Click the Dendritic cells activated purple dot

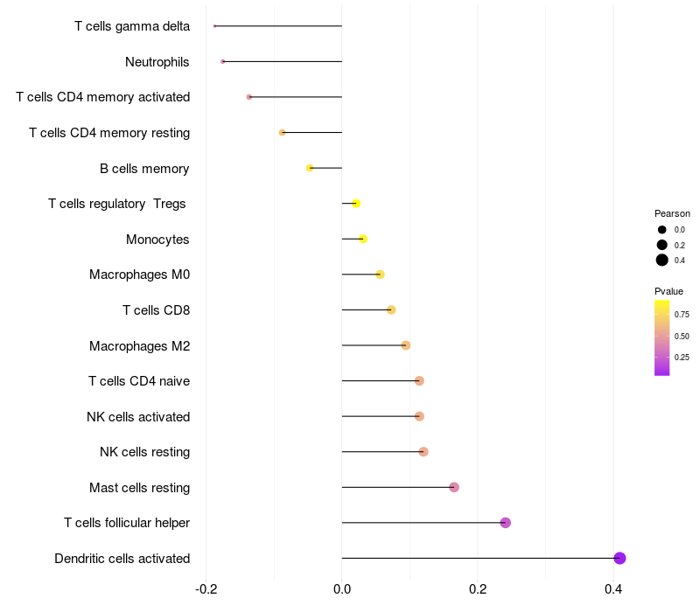(619, 558)
